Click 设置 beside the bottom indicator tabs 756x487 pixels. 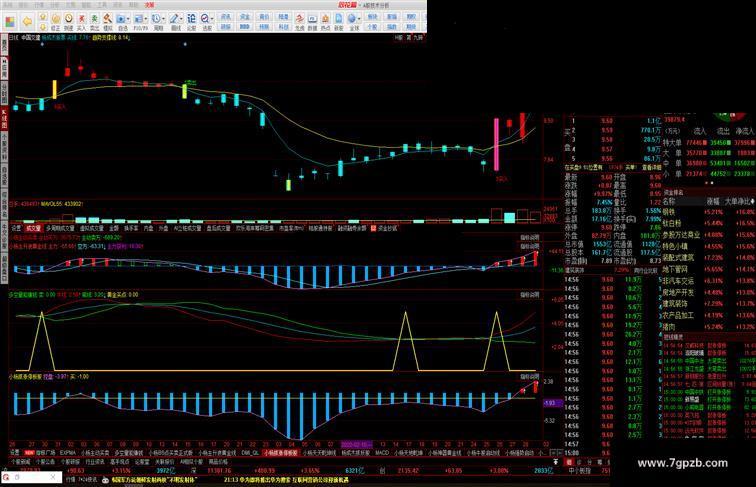[x=15, y=453]
